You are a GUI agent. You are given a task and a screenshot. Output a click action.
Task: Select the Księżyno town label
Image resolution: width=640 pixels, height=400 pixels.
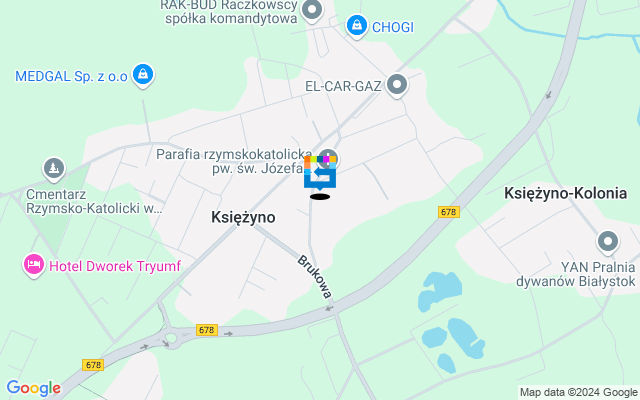tap(243, 217)
